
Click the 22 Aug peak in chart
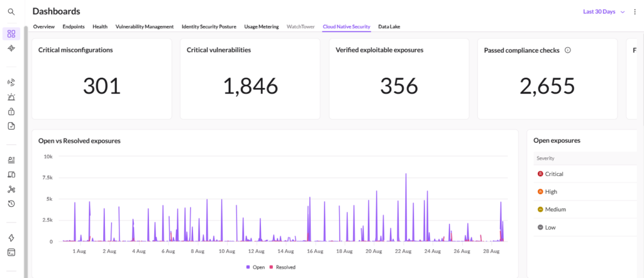(406, 174)
